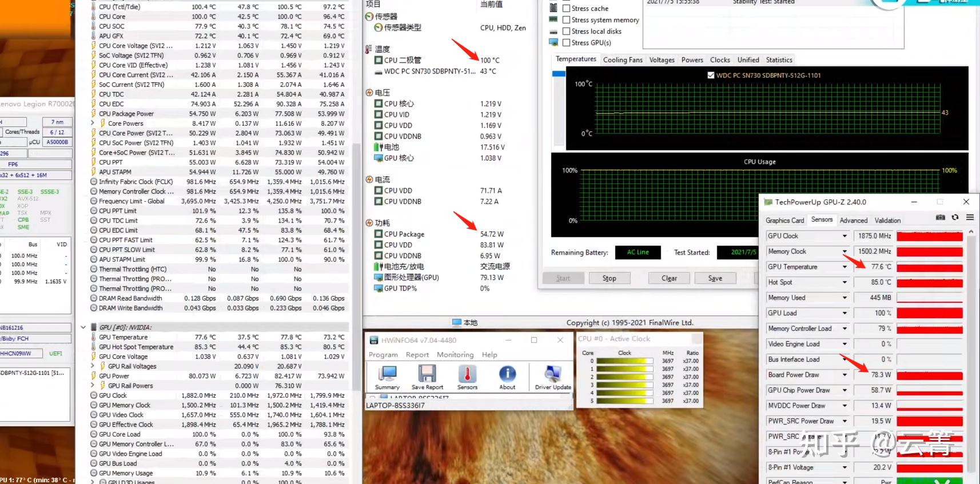Click GPU Load red graph bar in GPU-Z
Screen dimensions: 980x484
(930, 313)
